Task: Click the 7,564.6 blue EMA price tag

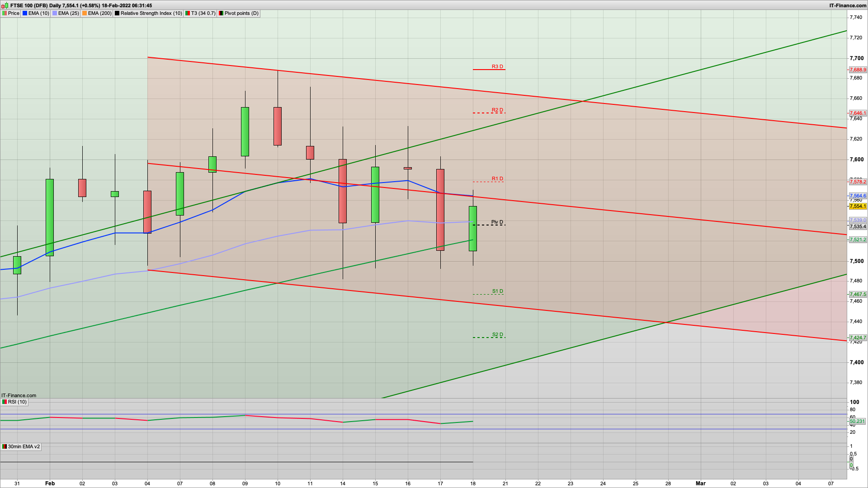Action: 858,196
